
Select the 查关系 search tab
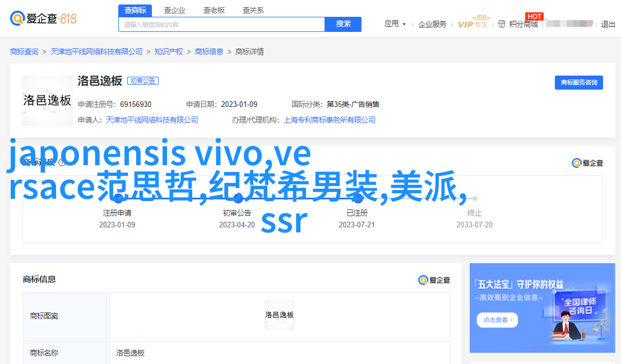click(x=253, y=10)
